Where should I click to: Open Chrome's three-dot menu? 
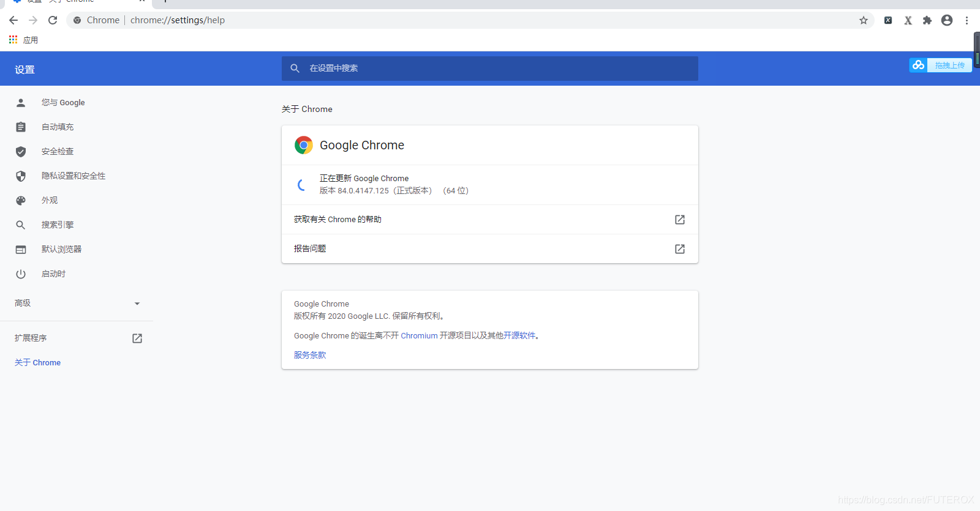point(967,20)
